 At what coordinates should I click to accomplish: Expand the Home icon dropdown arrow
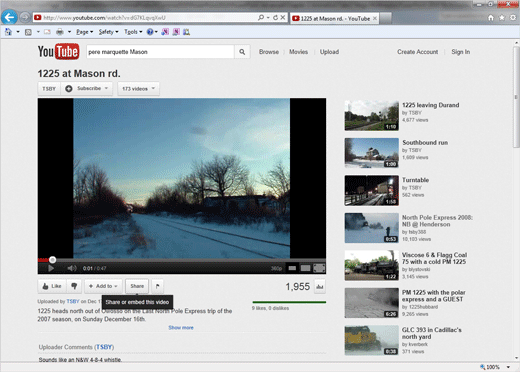(18, 32)
